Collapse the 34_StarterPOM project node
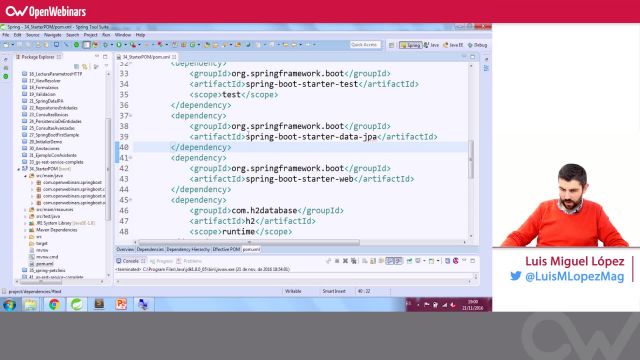The height and width of the screenshot is (360, 640). tap(18, 169)
